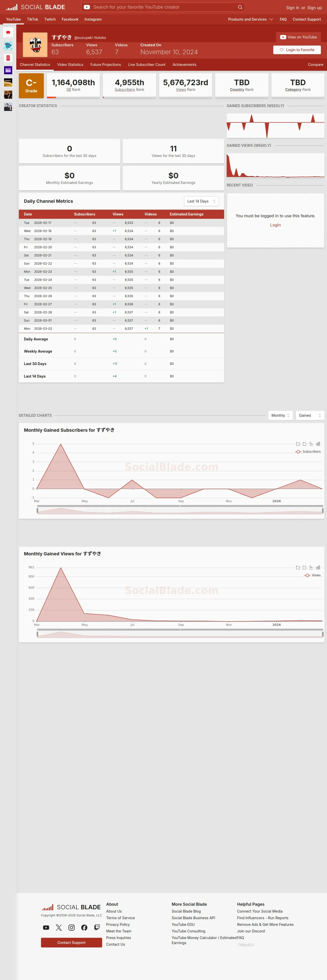Open the FAQ link in top navigation
Viewport: 327px width, 980px height.
point(283,19)
